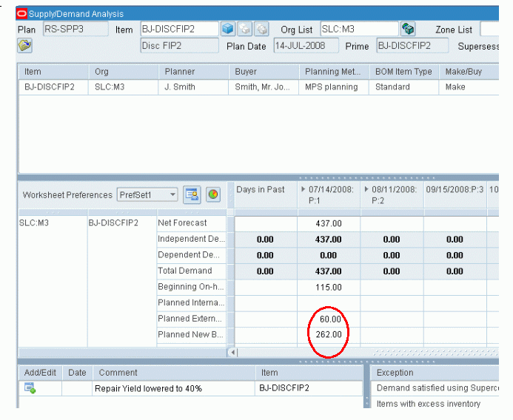Open the PrefSet1 worksheet preferences dropdown
Viewport: 513px width, 420px height.
tap(147, 195)
